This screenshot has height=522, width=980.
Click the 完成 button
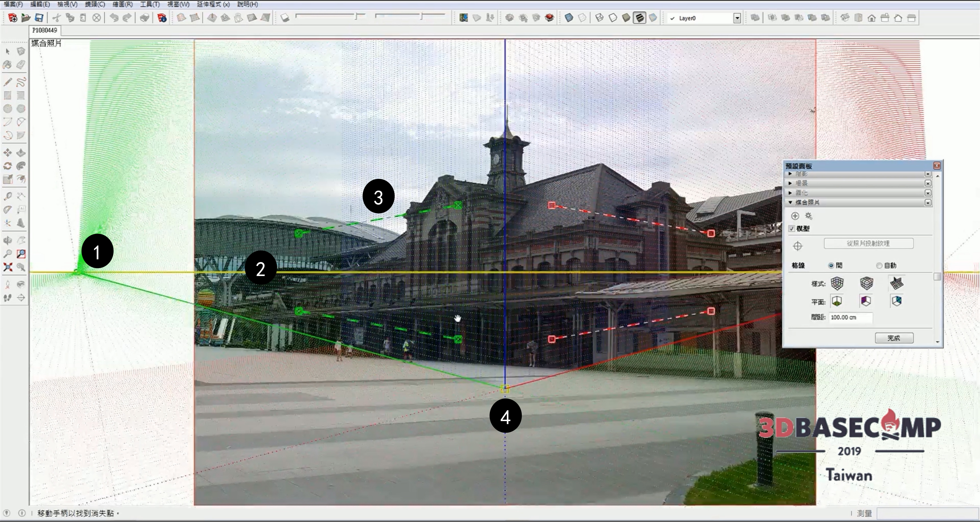(894, 338)
